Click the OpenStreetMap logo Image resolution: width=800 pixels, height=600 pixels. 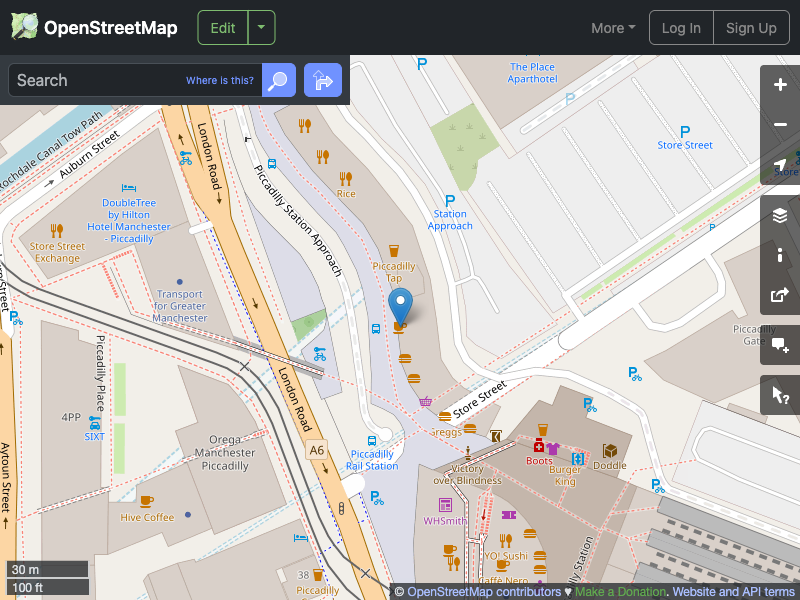click(x=93, y=27)
